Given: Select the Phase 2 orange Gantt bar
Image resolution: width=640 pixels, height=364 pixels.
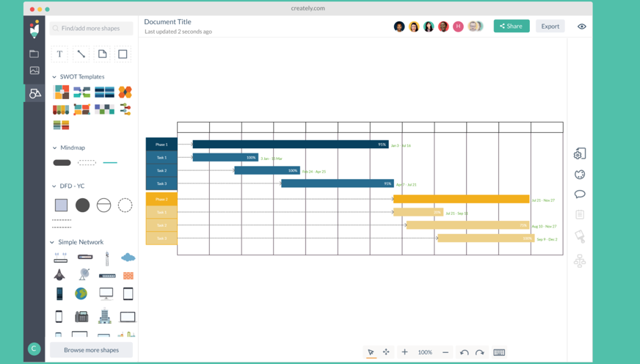Looking at the screenshot, I should pyautogui.click(x=461, y=199).
